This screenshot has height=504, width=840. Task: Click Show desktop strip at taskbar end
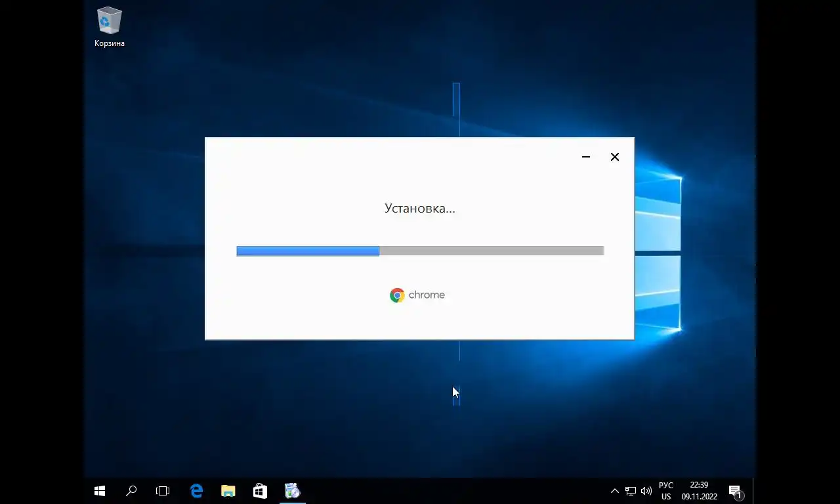coord(754,491)
